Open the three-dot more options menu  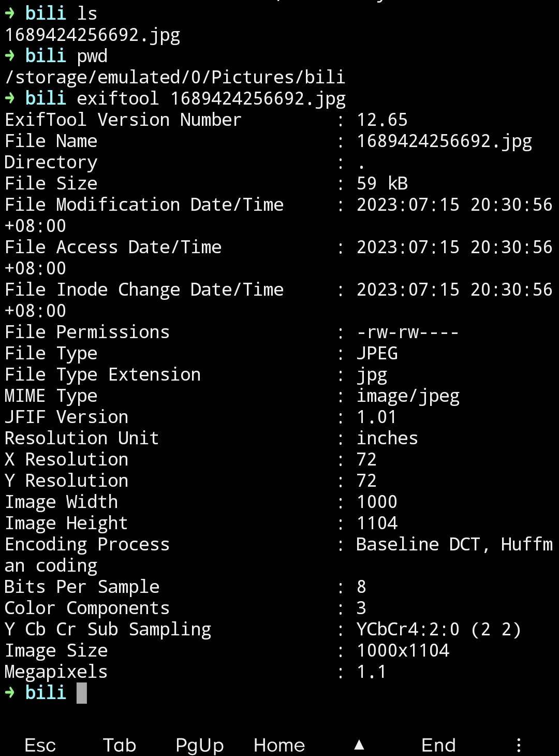tap(519, 745)
